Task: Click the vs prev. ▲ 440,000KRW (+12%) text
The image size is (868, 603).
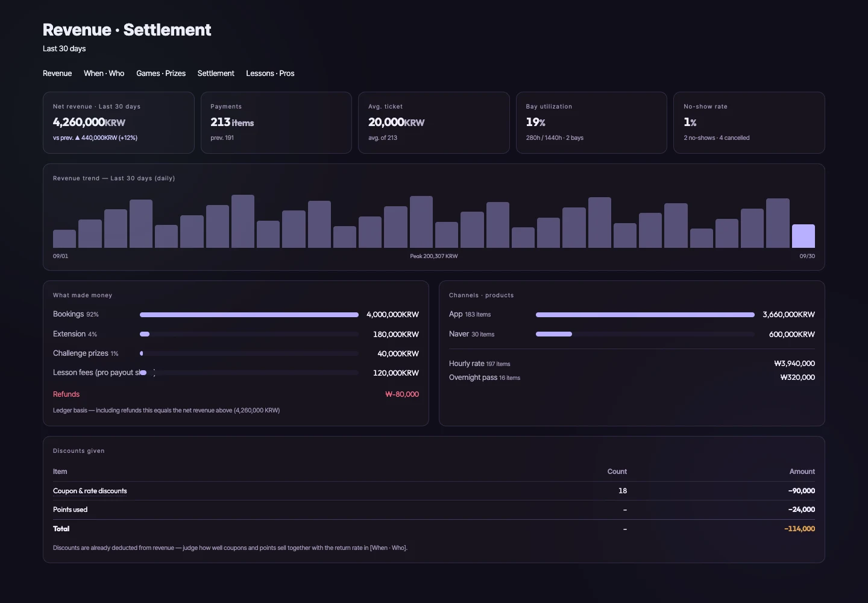Action: click(95, 138)
